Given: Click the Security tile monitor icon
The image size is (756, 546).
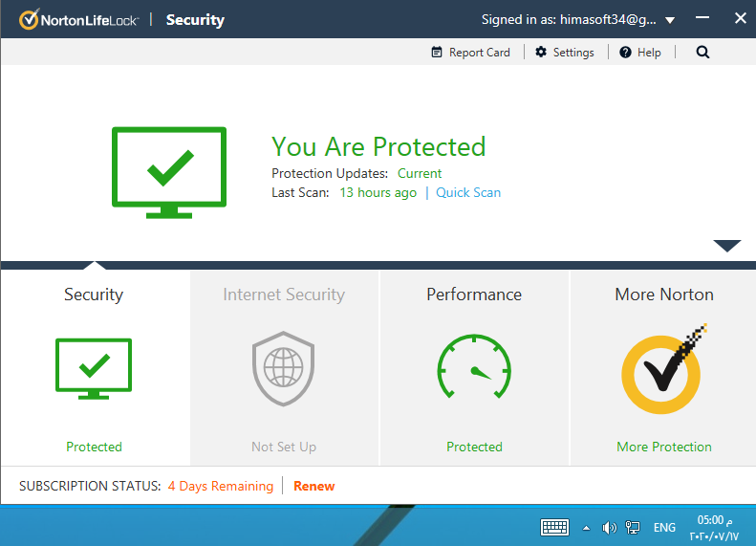Looking at the screenshot, I should 94,369.
